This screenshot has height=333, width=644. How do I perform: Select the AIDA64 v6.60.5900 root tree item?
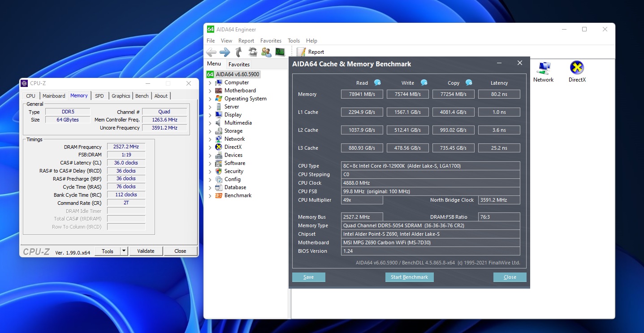pos(233,74)
